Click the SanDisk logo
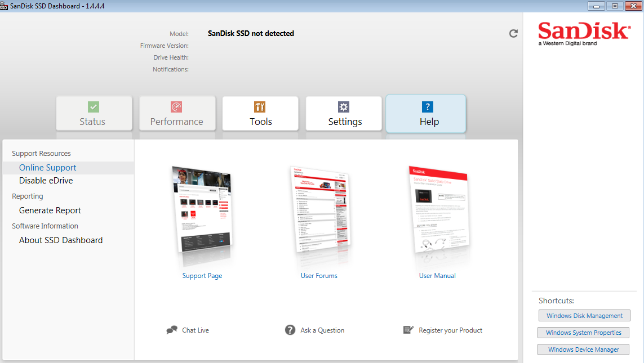This screenshot has height=363, width=644. pyautogui.click(x=584, y=34)
